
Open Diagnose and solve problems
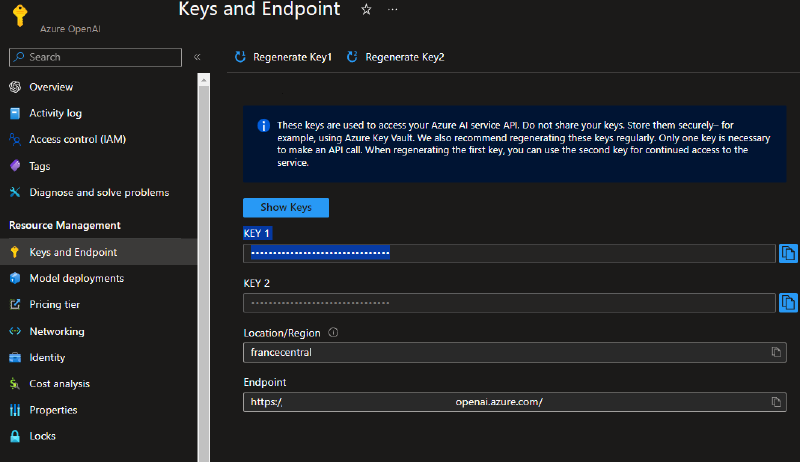(99, 192)
